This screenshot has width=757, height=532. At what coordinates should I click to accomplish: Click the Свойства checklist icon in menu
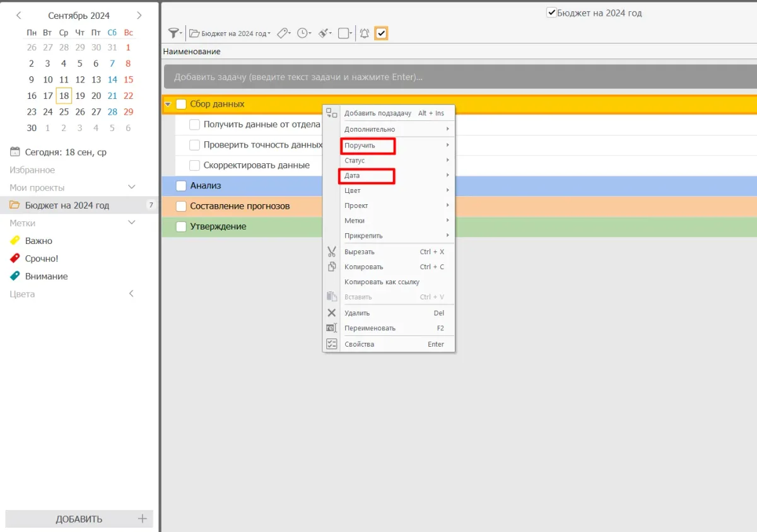pyautogui.click(x=331, y=344)
